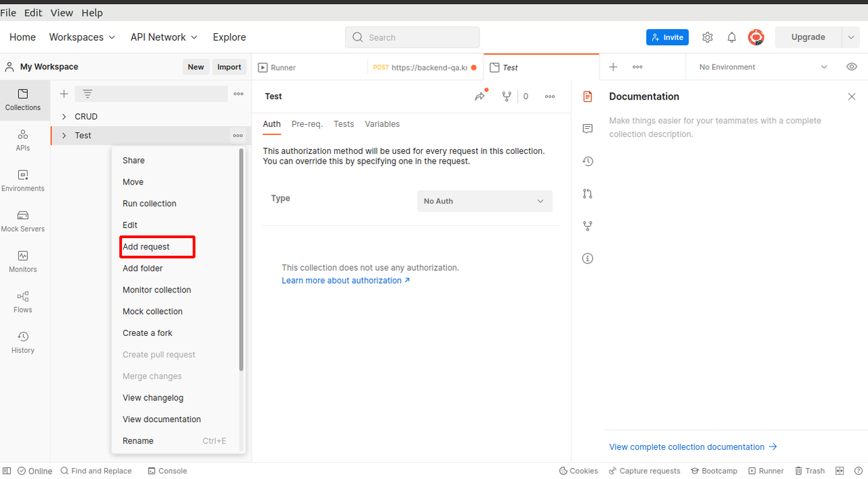
Task: Open the Upgrade dropdown arrow
Action: pyautogui.click(x=851, y=37)
